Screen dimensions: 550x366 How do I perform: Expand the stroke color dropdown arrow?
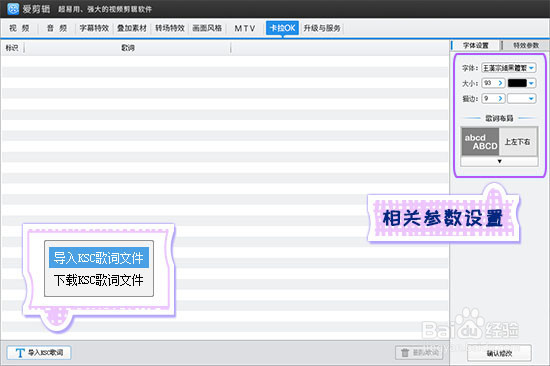(531, 99)
